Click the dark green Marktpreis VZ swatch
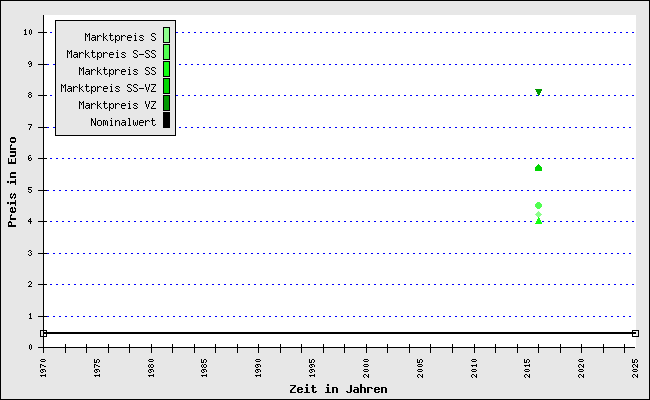The height and width of the screenshot is (400, 650). click(166, 104)
